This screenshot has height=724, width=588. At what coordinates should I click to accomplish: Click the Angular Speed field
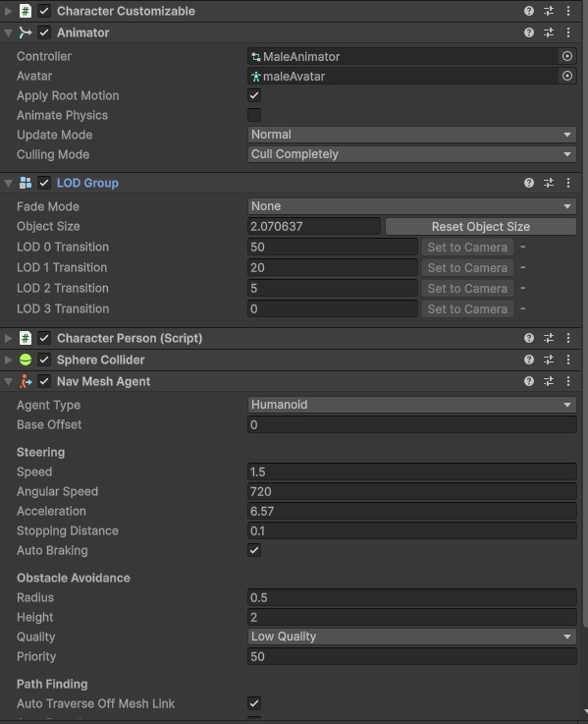tap(411, 492)
